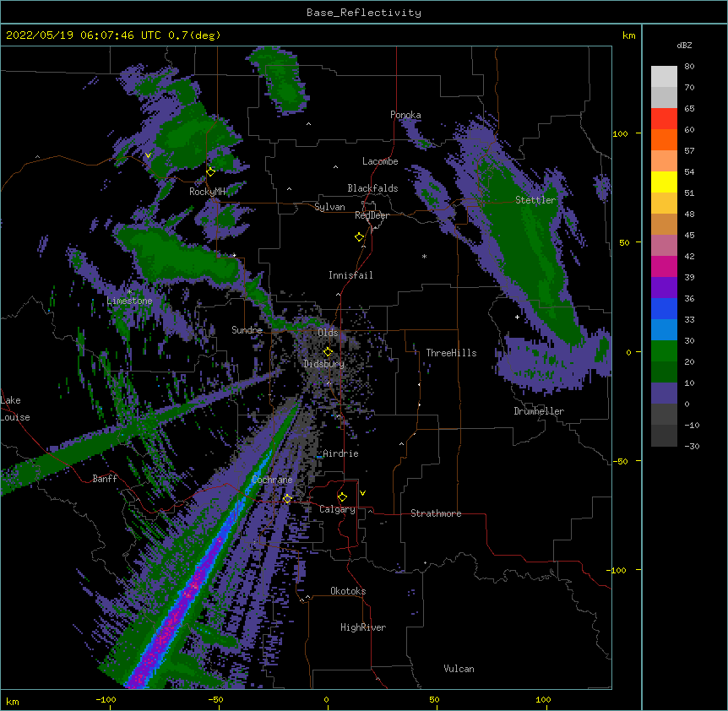Click the Blackfalds city label
Viewport: 728px width, 711px height.
coord(372,188)
